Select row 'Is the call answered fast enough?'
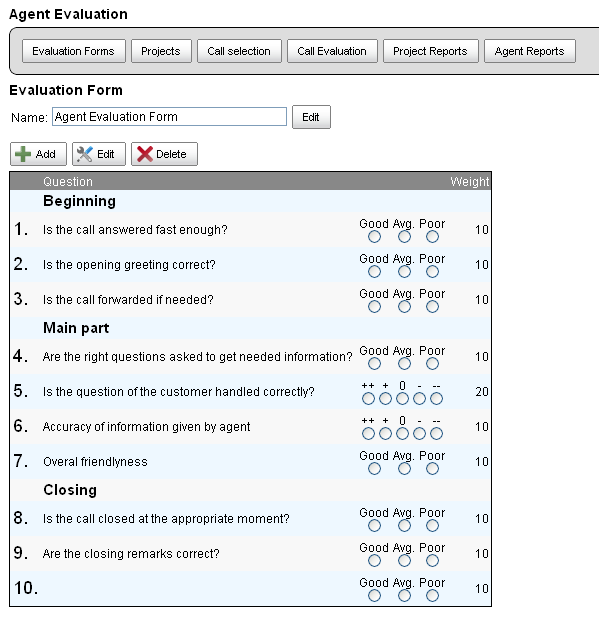 click(250, 230)
